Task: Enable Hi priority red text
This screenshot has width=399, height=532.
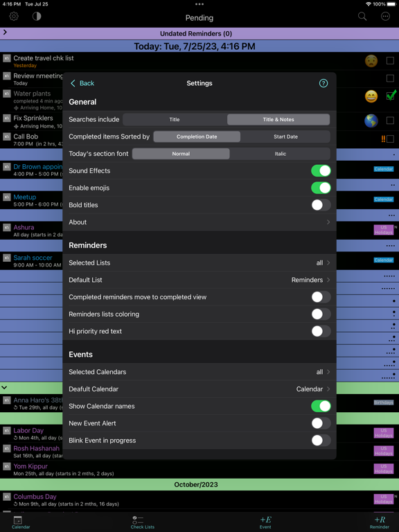Action: 321,331
